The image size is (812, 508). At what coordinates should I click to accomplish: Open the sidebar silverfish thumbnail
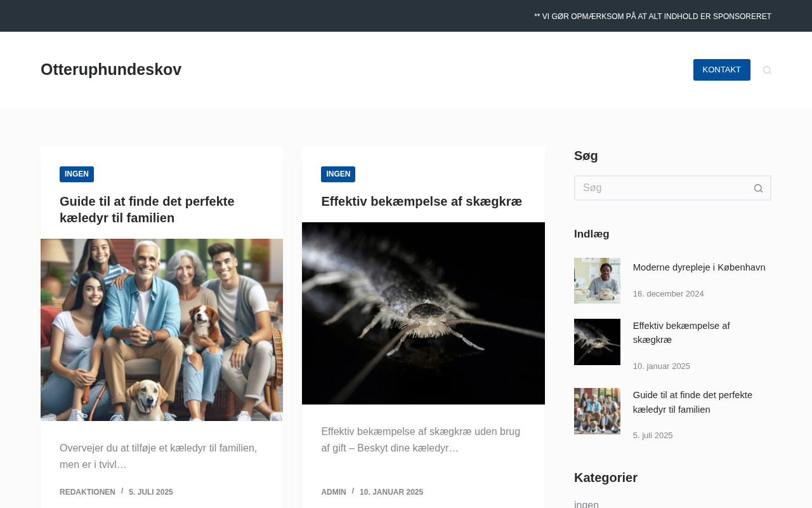point(597,342)
